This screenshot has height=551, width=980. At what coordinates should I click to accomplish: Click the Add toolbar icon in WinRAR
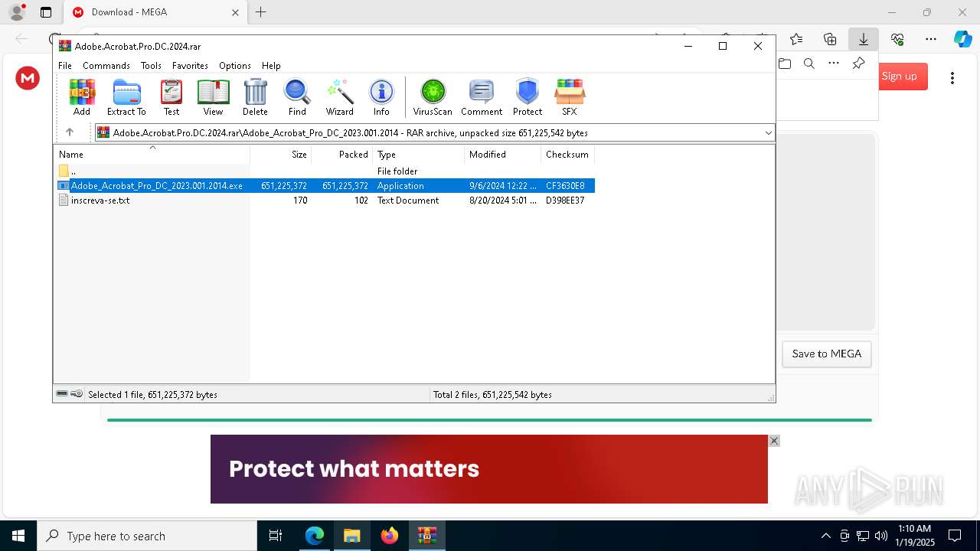(82, 97)
